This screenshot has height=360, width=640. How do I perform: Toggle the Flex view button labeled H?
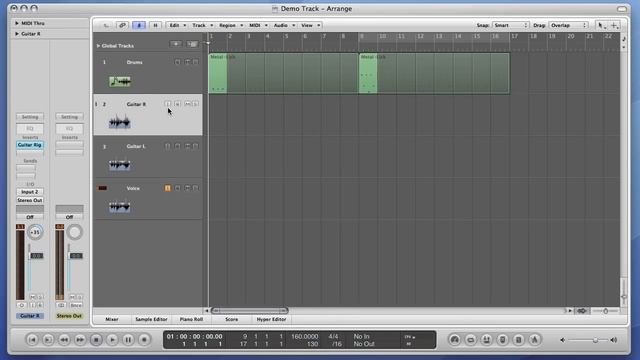pyautogui.click(x=155, y=25)
